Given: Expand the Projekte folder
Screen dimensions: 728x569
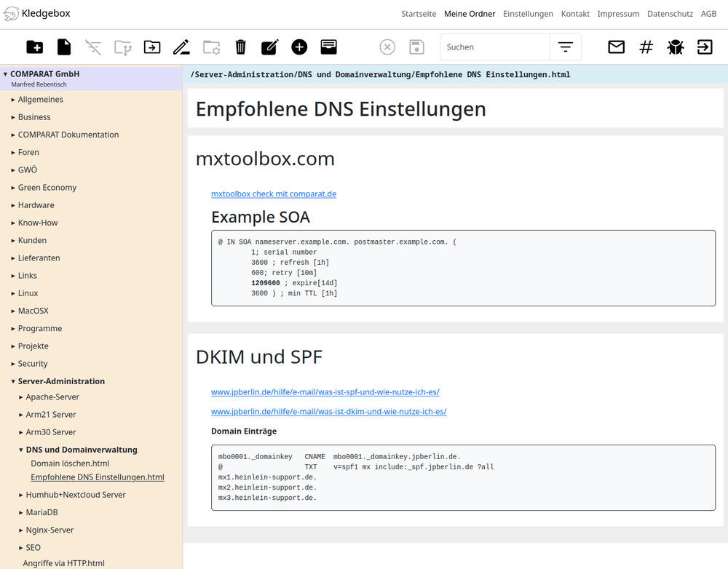Looking at the screenshot, I should (x=13, y=346).
